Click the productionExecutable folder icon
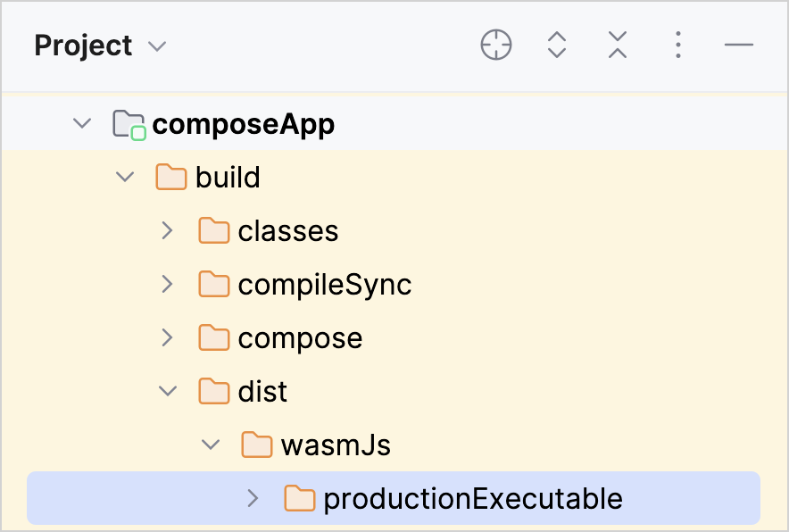 pyautogui.click(x=300, y=498)
